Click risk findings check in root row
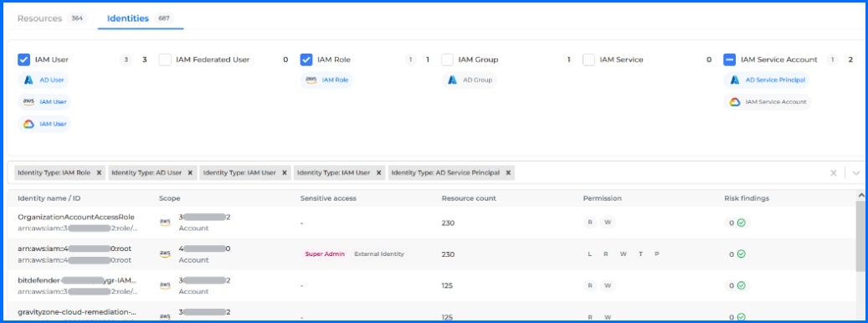The height and width of the screenshot is (323, 868). (x=742, y=254)
